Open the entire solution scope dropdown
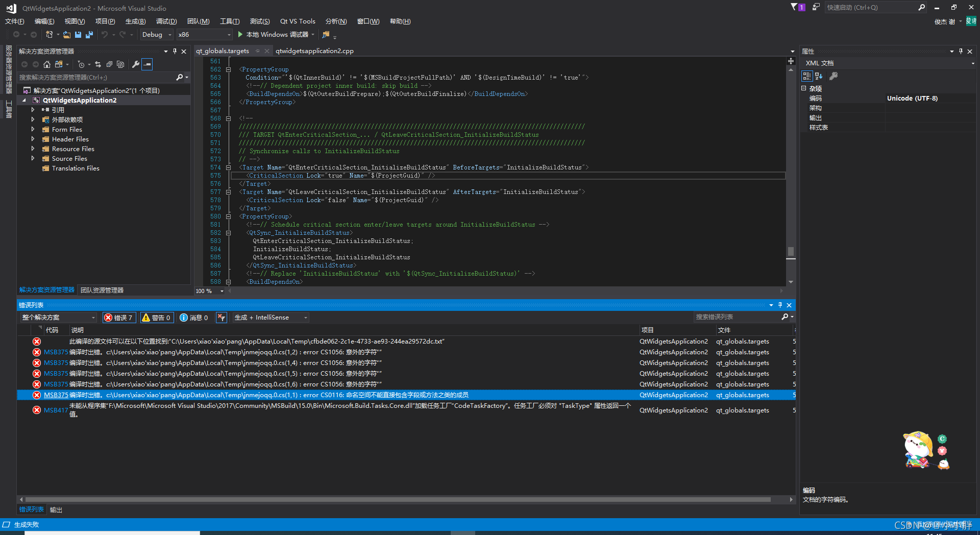This screenshot has width=980, height=535. click(x=58, y=318)
